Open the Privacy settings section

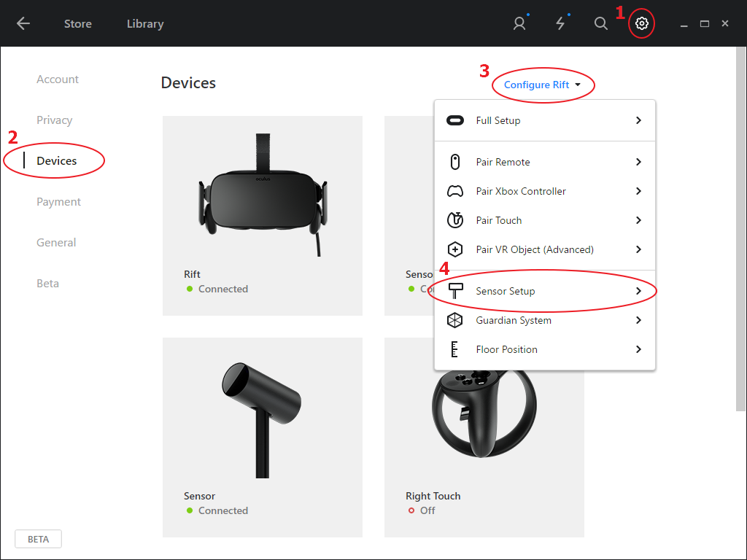point(54,120)
